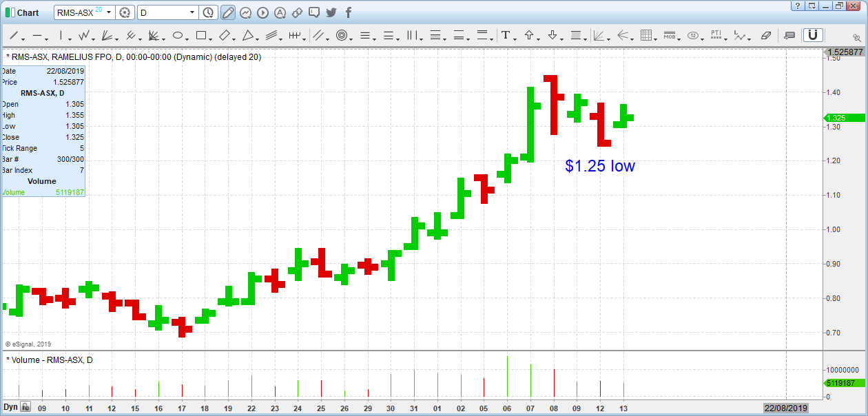Viewport: 868px width, 416px height.
Task: Select the vertical line tool
Action: pos(61,35)
